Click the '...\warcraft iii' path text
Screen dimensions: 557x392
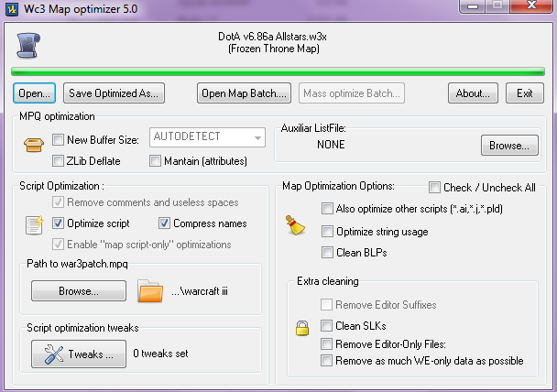[200, 291]
